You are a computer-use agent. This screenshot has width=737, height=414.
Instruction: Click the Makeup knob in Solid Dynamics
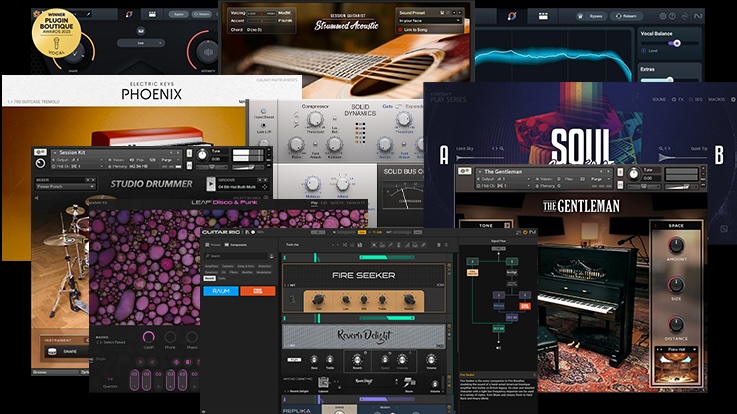click(313, 184)
